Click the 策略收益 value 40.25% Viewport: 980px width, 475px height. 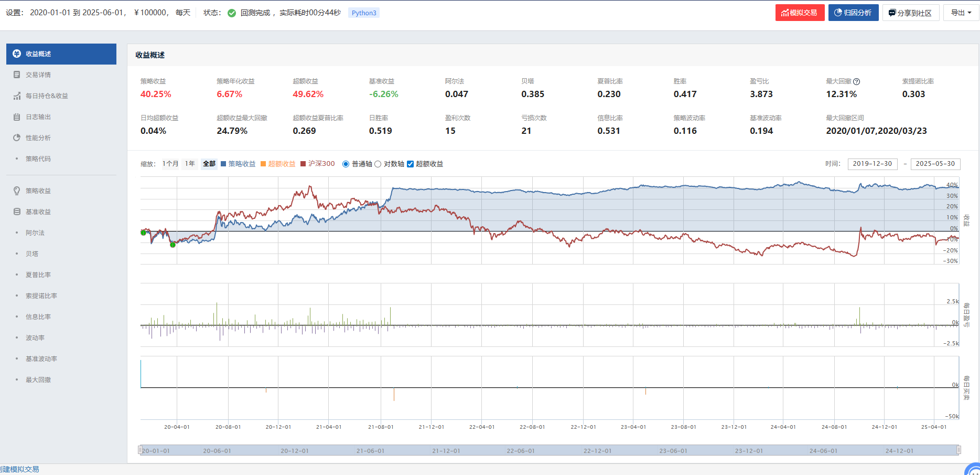pyautogui.click(x=156, y=94)
